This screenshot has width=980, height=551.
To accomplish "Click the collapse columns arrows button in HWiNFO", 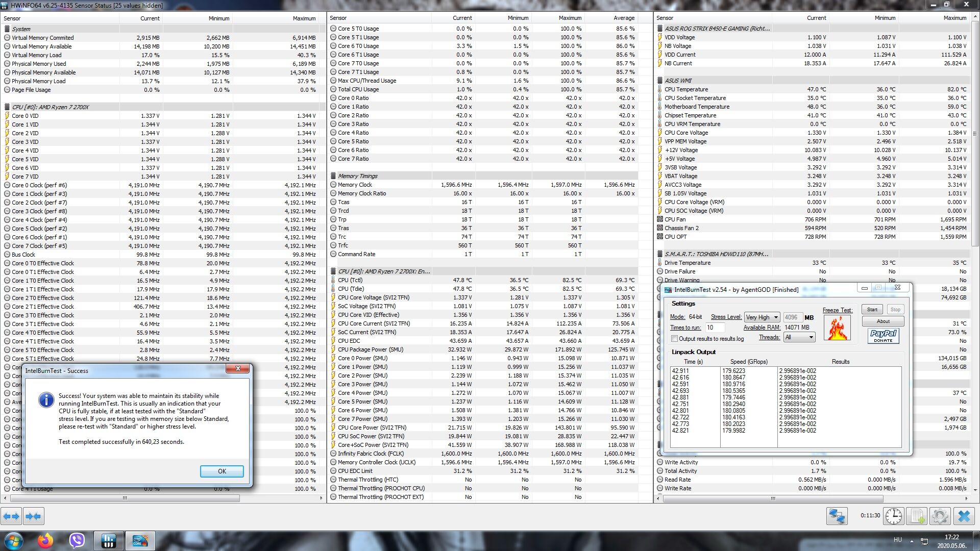I will pyautogui.click(x=34, y=516).
